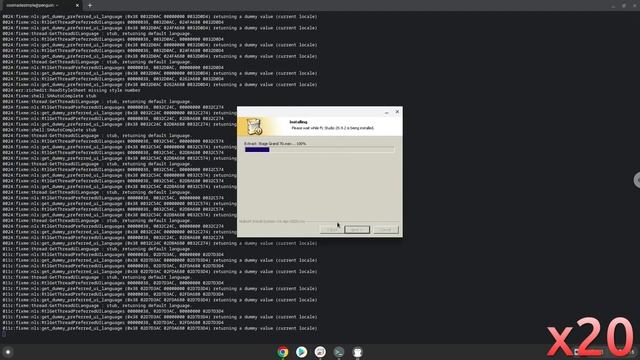Click the side panel handle at right edge
This screenshot has width=640, height=360.
click(637, 180)
